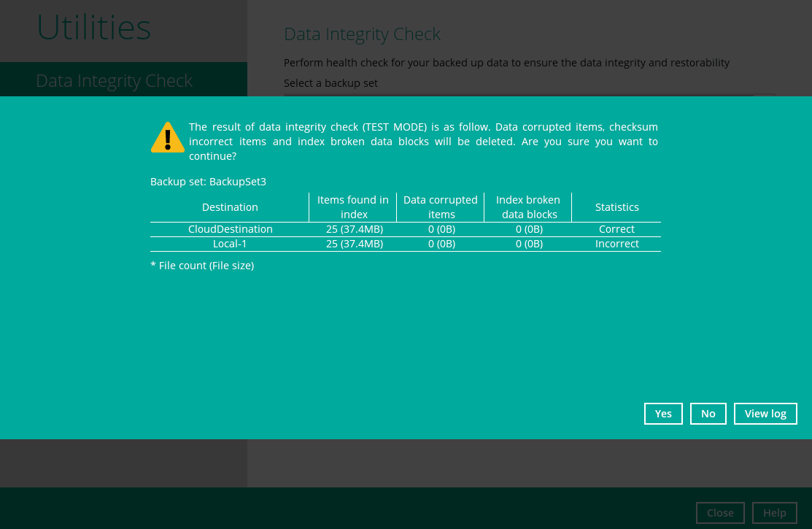Click the File count footnote text
The height and width of the screenshot is (529, 812).
click(x=202, y=266)
